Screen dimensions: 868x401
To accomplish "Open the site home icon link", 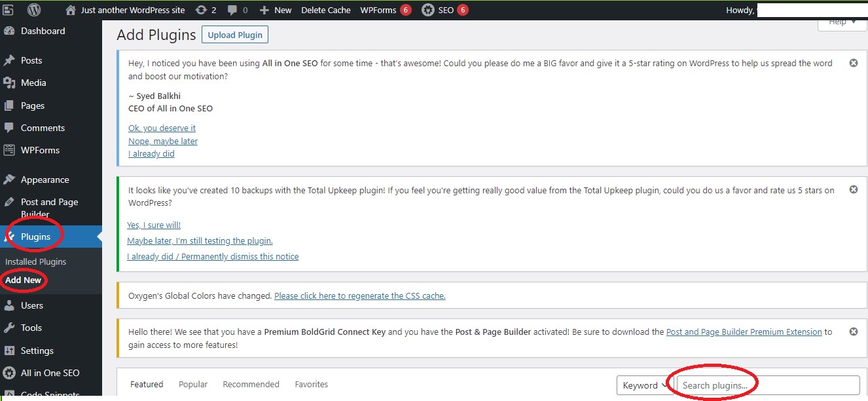I will point(71,10).
